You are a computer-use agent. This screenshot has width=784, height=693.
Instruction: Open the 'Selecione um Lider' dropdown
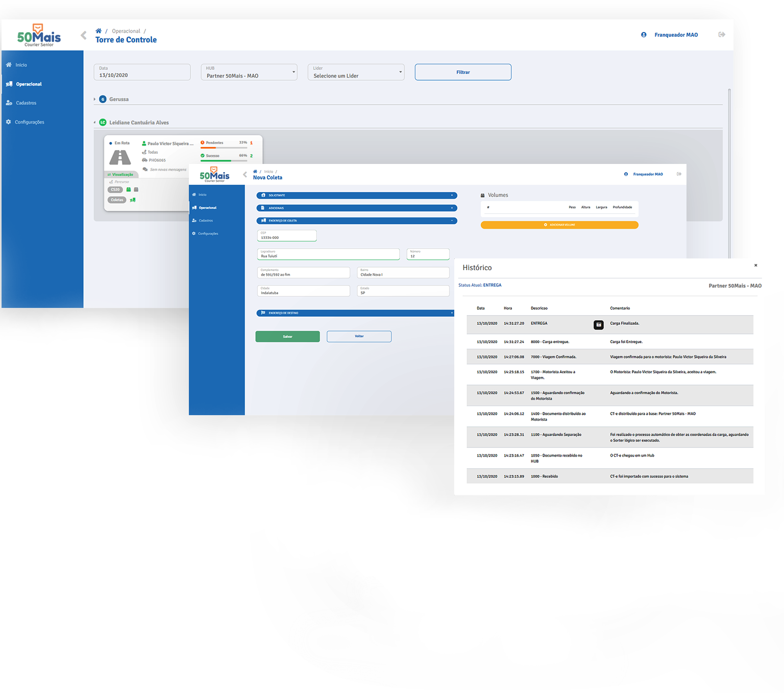(356, 72)
